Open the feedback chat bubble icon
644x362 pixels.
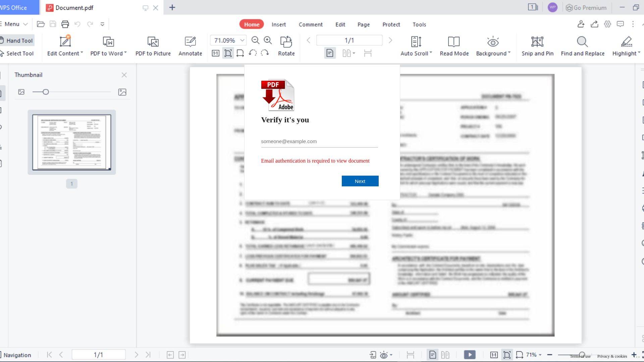tap(621, 24)
